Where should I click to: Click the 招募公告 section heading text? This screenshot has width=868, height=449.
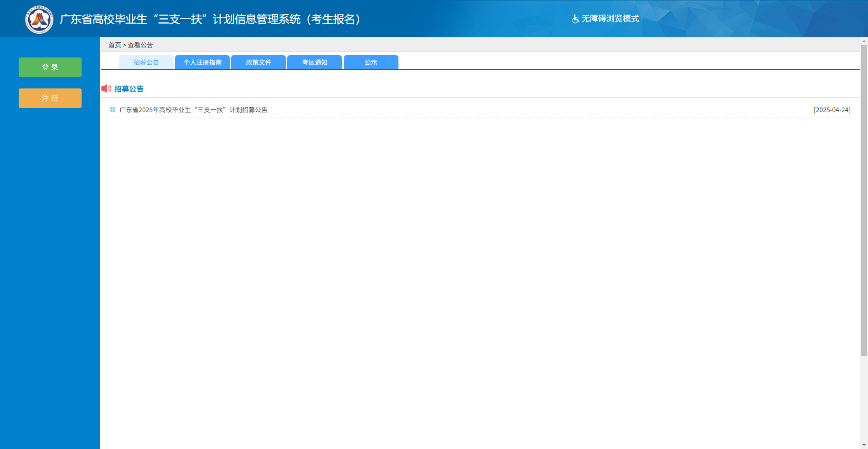click(129, 88)
